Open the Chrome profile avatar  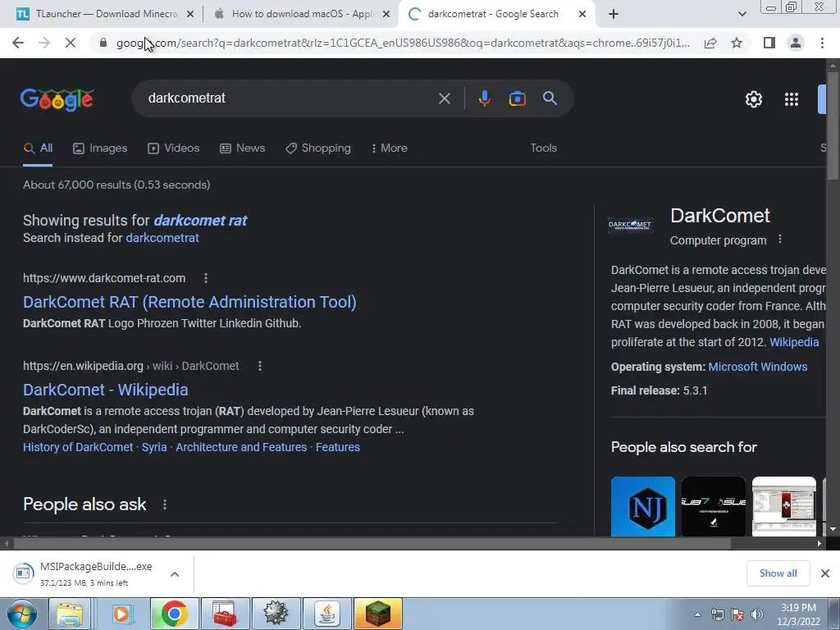[x=796, y=43]
